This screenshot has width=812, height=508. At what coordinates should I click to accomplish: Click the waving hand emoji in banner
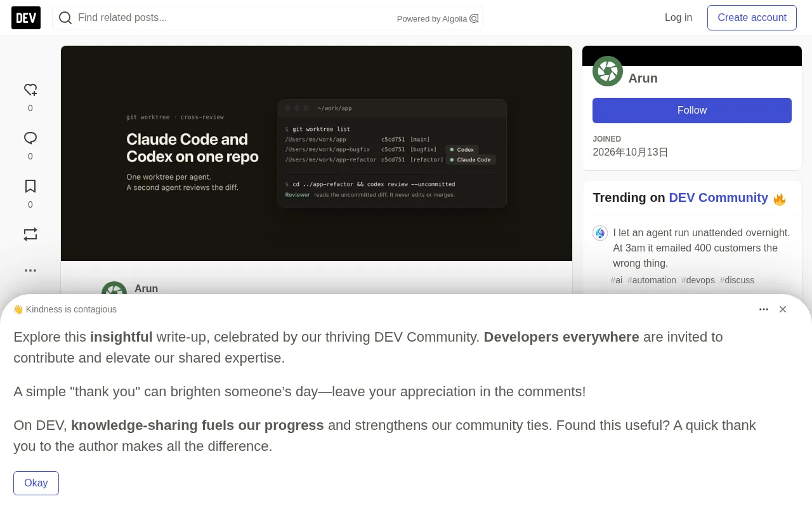[x=18, y=310]
